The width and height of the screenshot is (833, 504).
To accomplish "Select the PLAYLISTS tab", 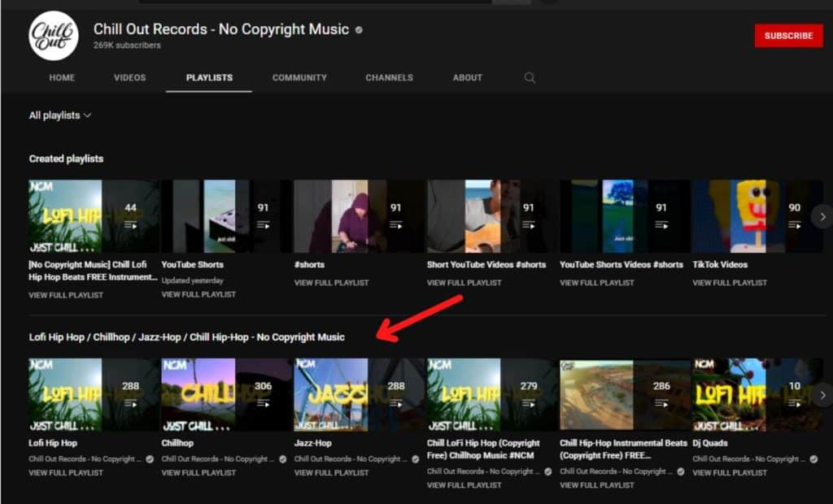I will tap(209, 77).
